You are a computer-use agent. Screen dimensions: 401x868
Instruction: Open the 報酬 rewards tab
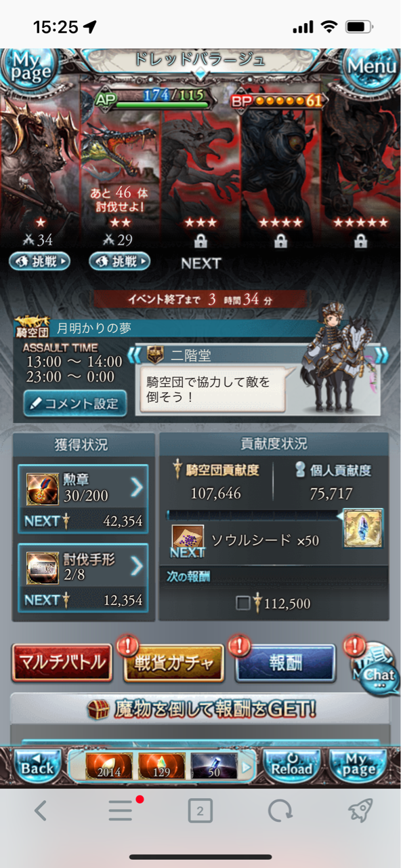click(x=285, y=663)
